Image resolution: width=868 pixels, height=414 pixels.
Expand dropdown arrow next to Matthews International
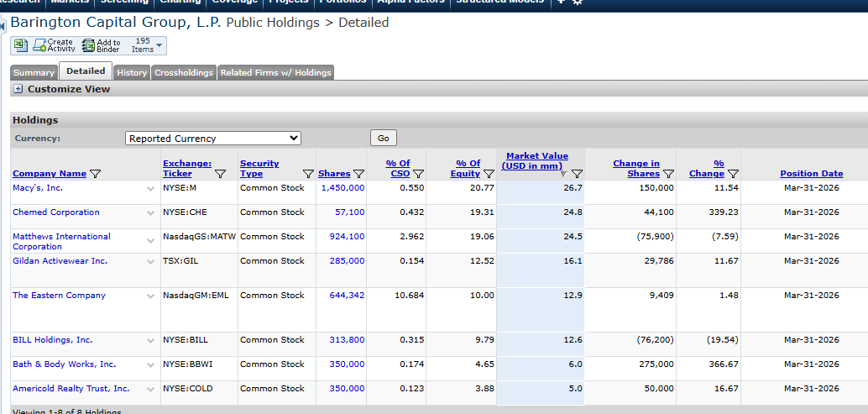tap(150, 241)
